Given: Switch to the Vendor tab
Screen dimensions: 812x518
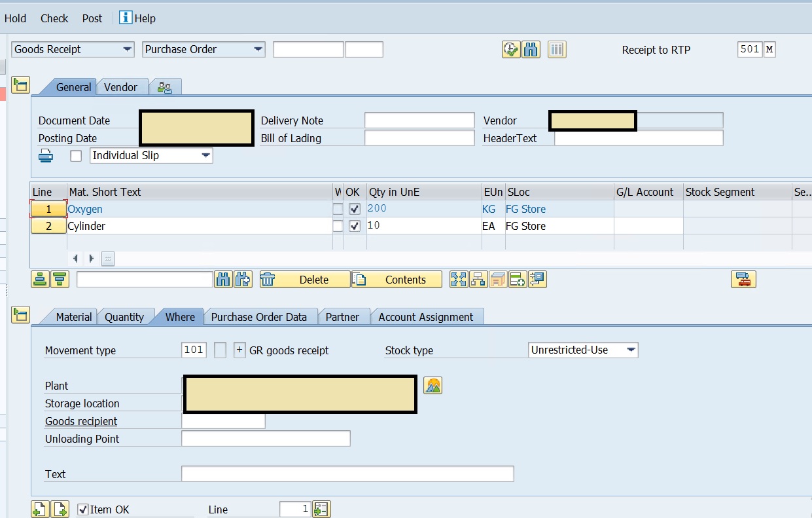Looking at the screenshot, I should (121, 87).
